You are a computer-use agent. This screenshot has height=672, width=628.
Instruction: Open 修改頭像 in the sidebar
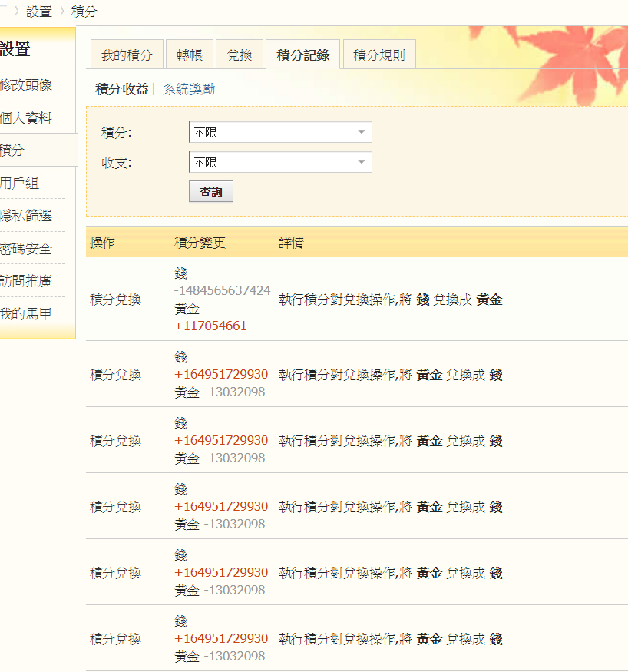click(x=26, y=85)
